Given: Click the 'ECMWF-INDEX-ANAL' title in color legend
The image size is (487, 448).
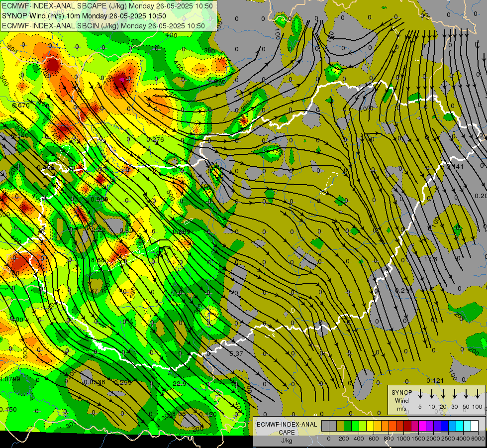Looking at the screenshot, I should coord(287,425).
